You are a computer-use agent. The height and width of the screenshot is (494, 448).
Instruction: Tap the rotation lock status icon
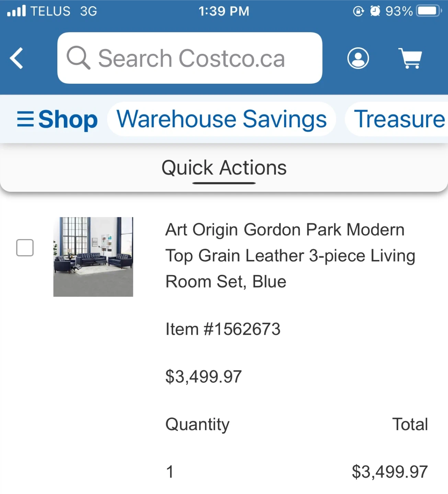(x=358, y=11)
